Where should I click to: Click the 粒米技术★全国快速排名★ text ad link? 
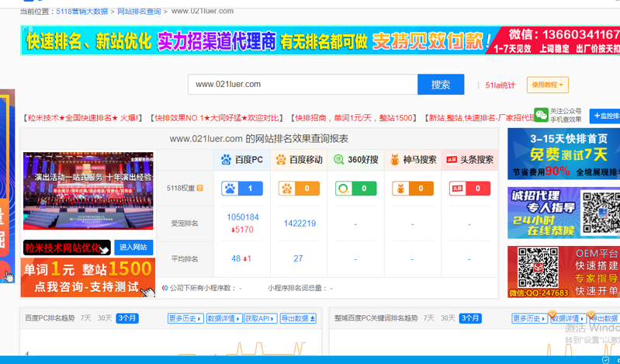[82, 118]
